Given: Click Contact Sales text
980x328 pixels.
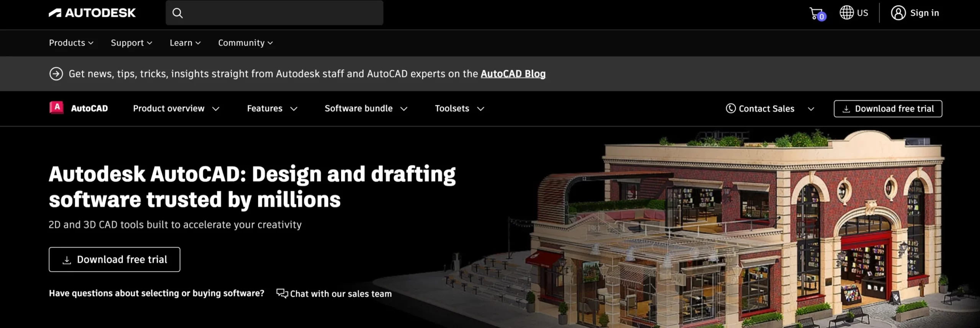Looking at the screenshot, I should coord(766,109).
